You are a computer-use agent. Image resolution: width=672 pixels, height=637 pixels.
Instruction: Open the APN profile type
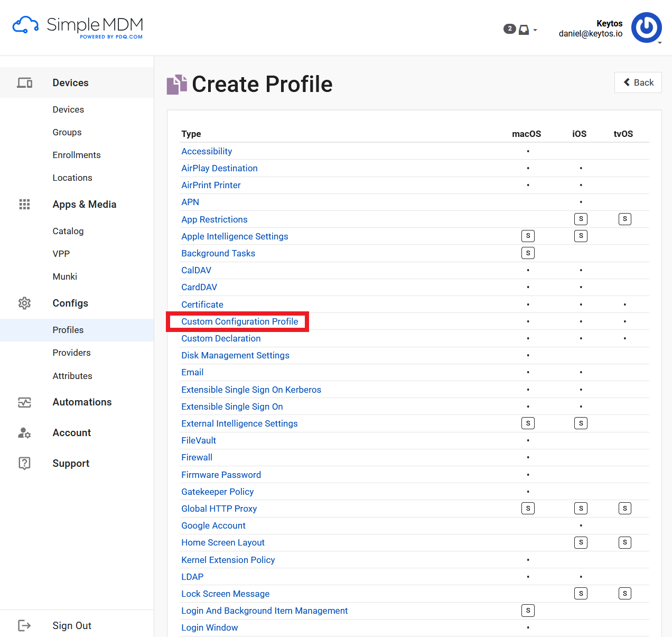[190, 202]
